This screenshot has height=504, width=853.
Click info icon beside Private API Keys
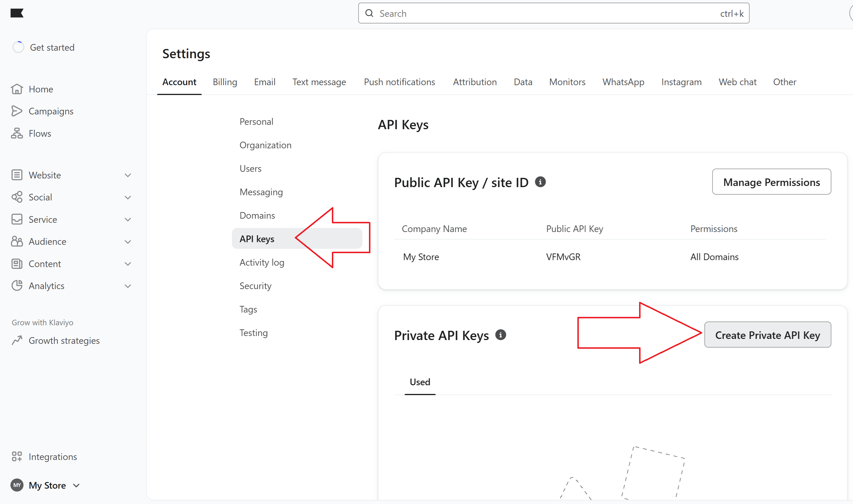(x=500, y=335)
